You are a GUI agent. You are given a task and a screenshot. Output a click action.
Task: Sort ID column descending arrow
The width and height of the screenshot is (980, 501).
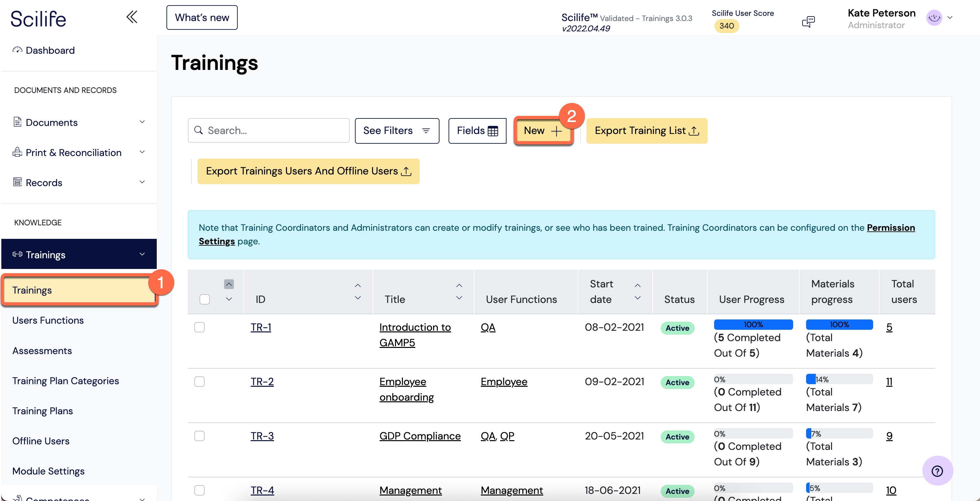tap(358, 298)
